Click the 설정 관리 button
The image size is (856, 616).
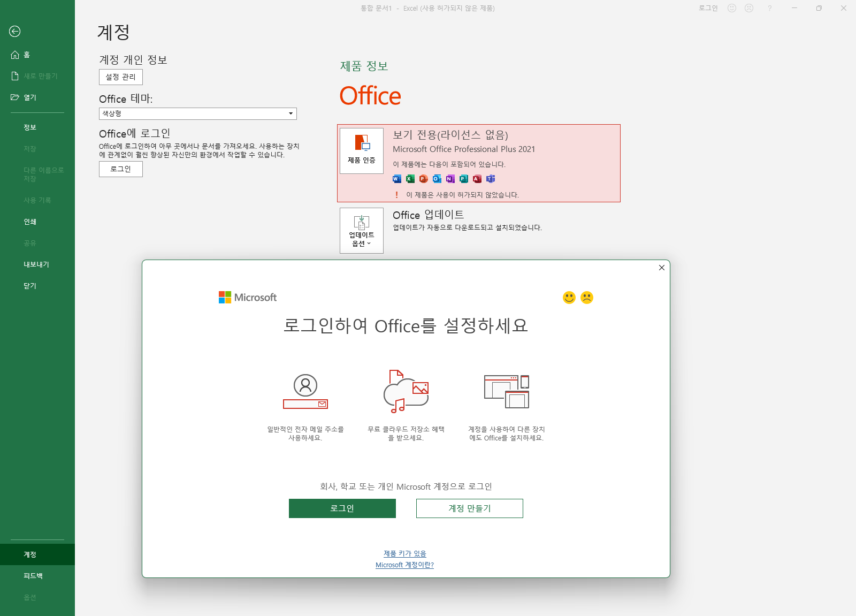[x=121, y=77]
